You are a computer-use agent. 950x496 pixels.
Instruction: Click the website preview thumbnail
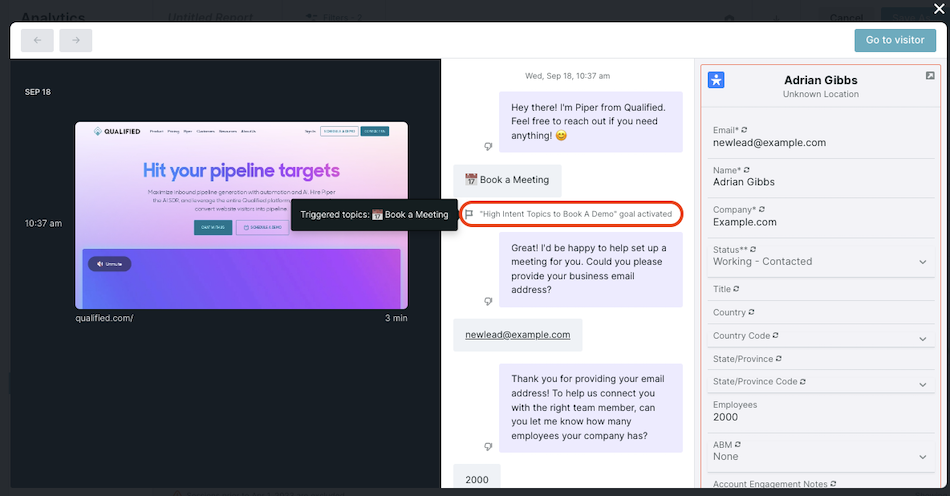tap(241, 215)
